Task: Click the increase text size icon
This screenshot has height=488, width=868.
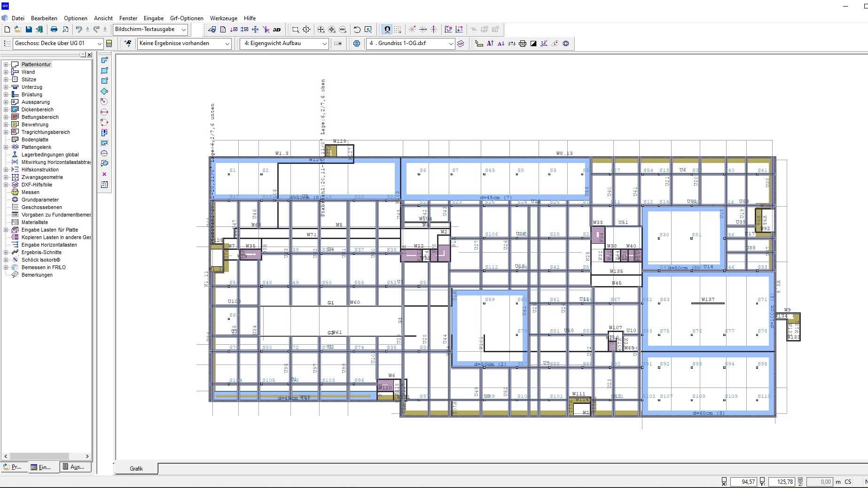Action: click(x=490, y=44)
